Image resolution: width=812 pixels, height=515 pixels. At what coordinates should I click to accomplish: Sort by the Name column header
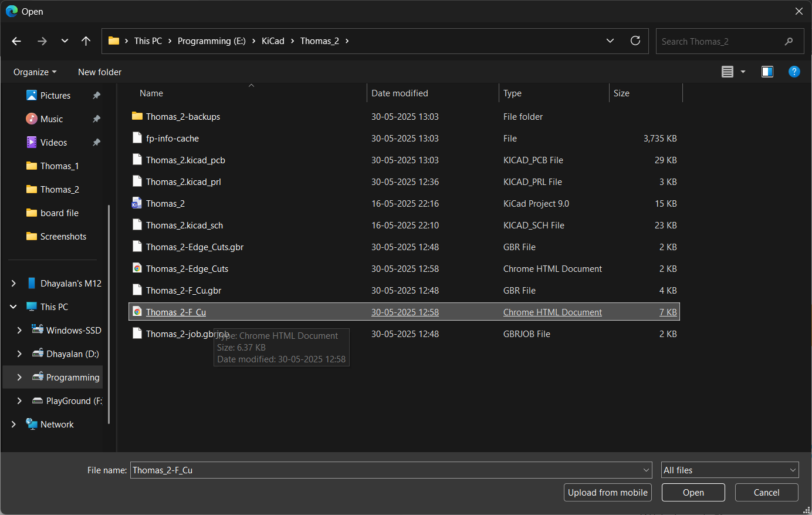pos(151,93)
